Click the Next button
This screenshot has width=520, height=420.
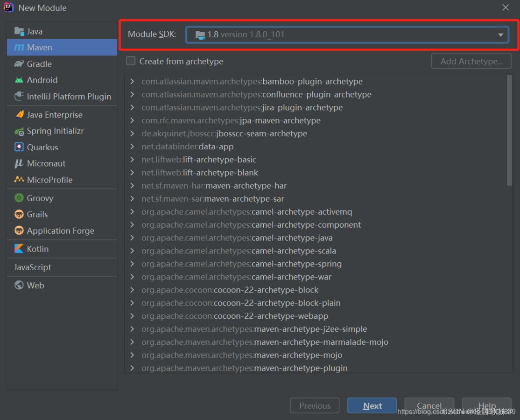(372, 406)
